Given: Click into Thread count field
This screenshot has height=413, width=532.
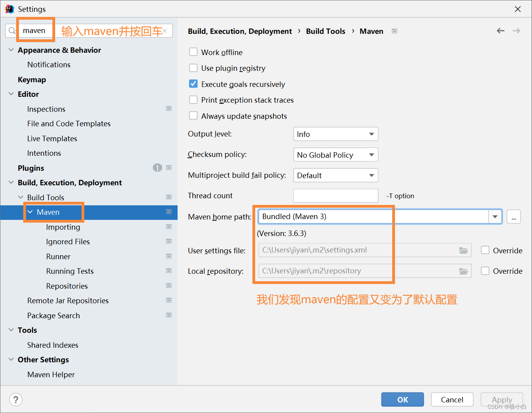Looking at the screenshot, I should point(336,195).
